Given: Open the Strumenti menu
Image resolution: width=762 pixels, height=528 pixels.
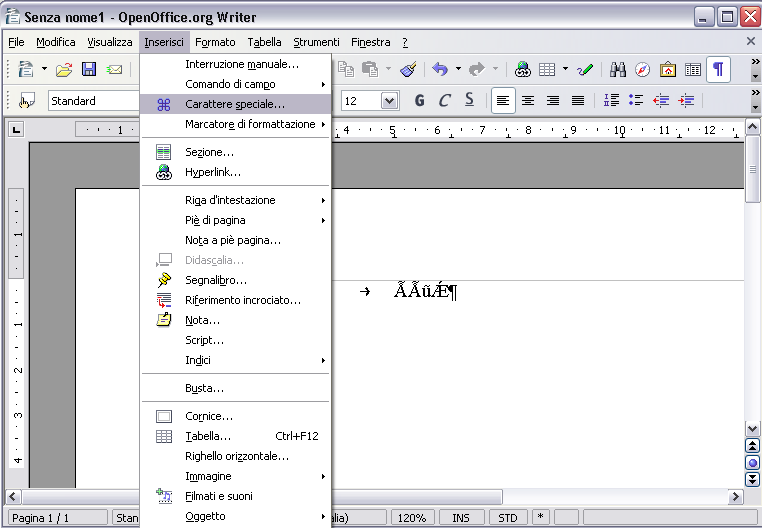Looking at the screenshot, I should [x=316, y=42].
